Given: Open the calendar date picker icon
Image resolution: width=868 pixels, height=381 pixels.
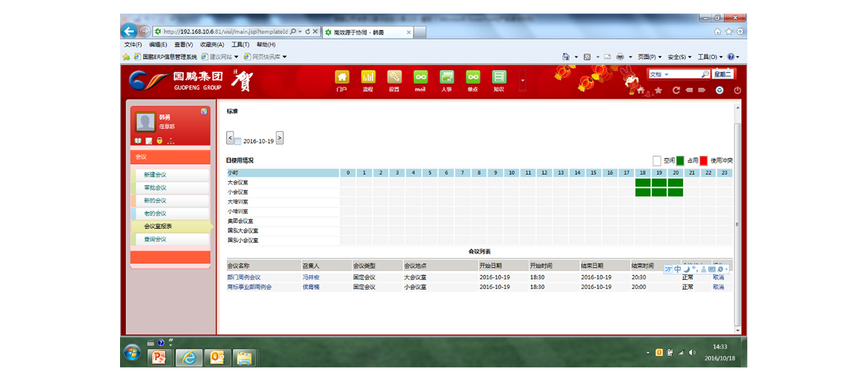Looking at the screenshot, I should [x=237, y=141].
